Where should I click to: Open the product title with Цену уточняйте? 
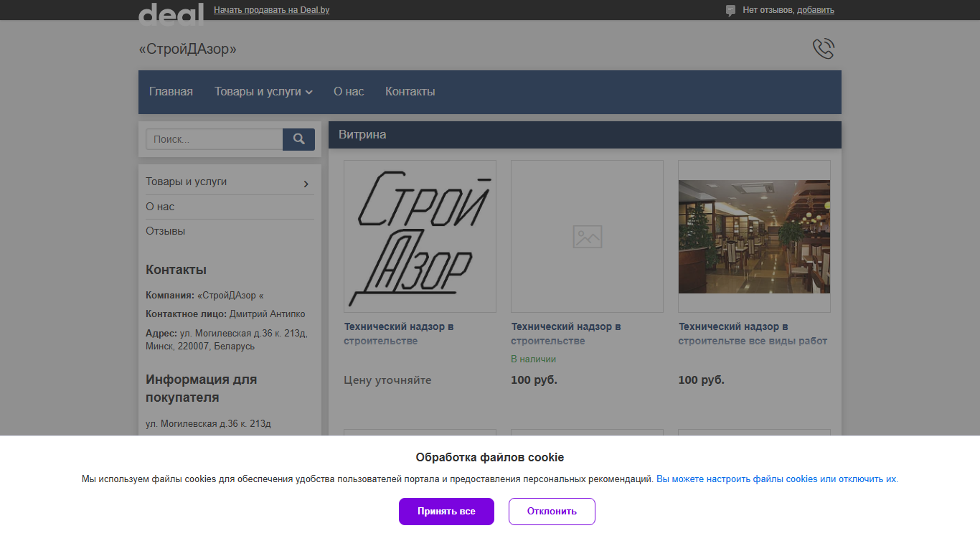pos(399,334)
